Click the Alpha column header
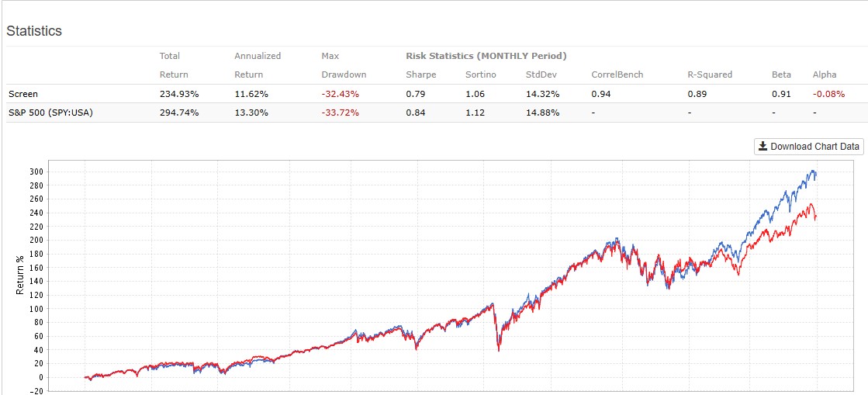This screenshot has width=868, height=395. click(825, 74)
